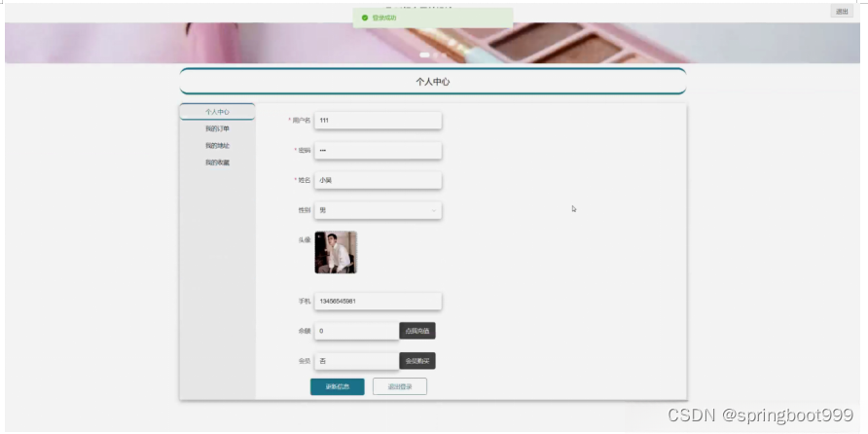The image size is (868, 434).
Task: Expand the 性别 dropdown
Action: click(379, 210)
